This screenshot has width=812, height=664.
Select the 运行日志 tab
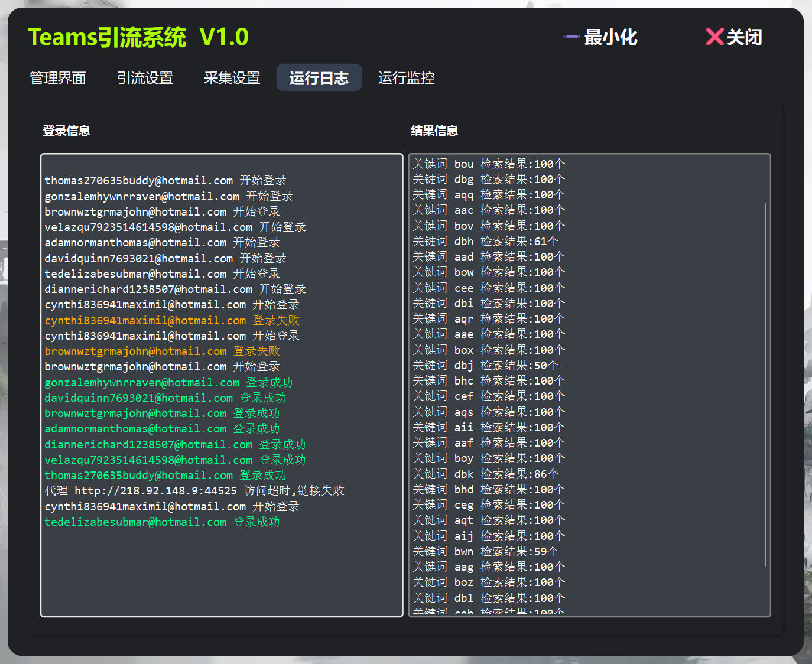click(x=319, y=78)
